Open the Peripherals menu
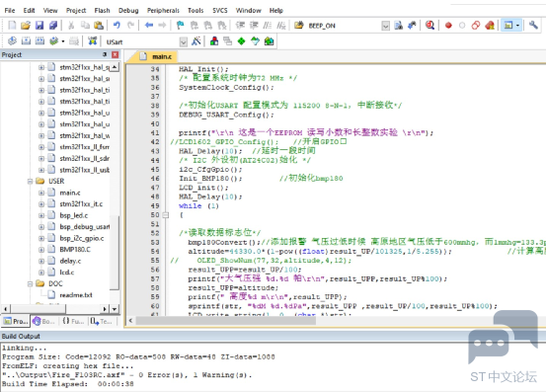546x392 pixels. [163, 11]
